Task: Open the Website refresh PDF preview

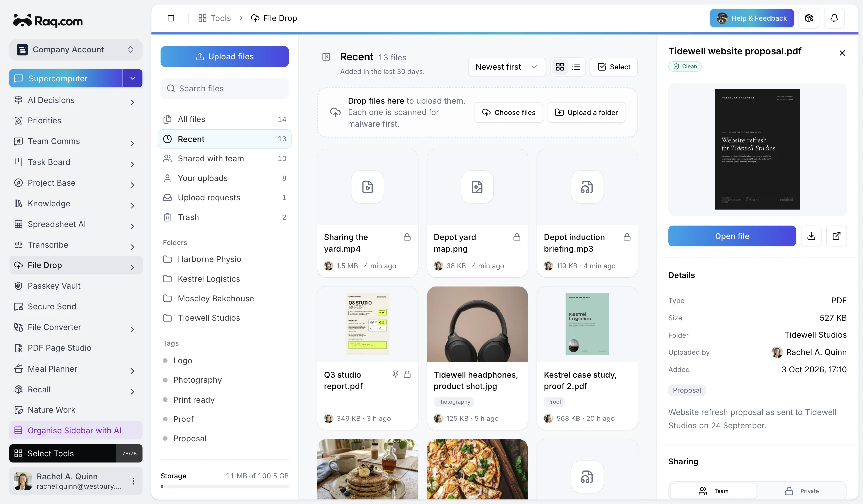Action: point(757,149)
